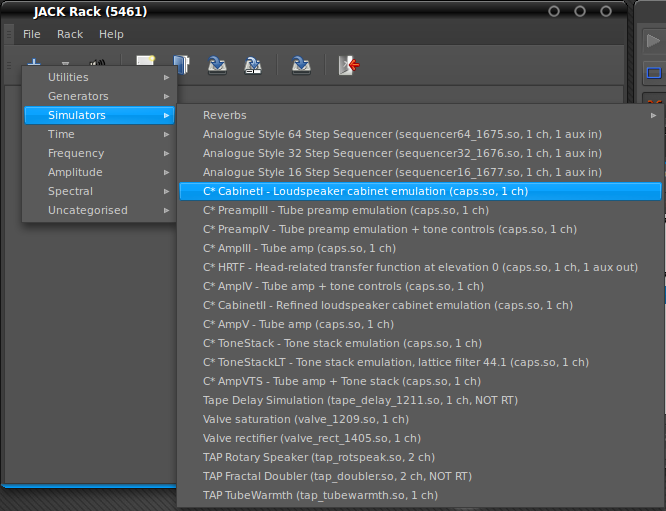Select Valve saturation plugin
666x511 pixels.
(x=420, y=419)
